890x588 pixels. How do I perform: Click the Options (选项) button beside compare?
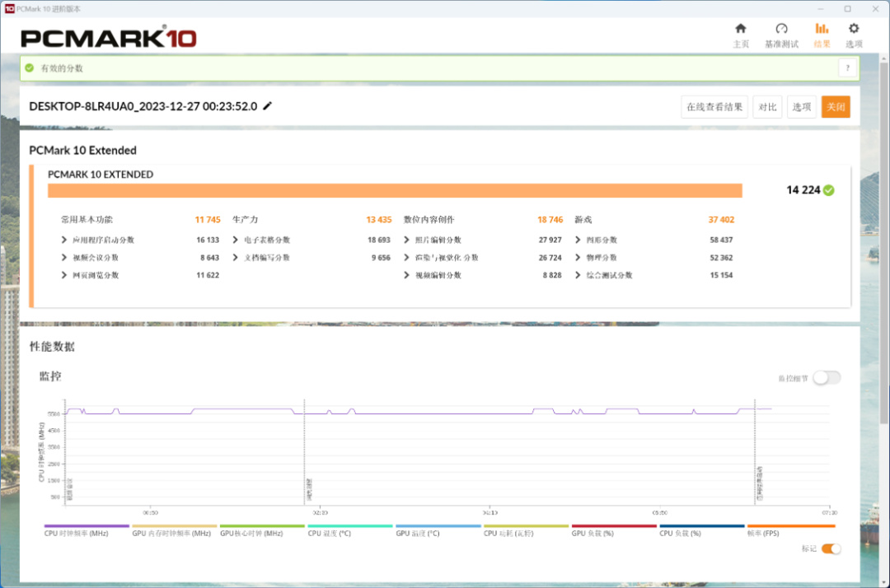click(x=802, y=106)
